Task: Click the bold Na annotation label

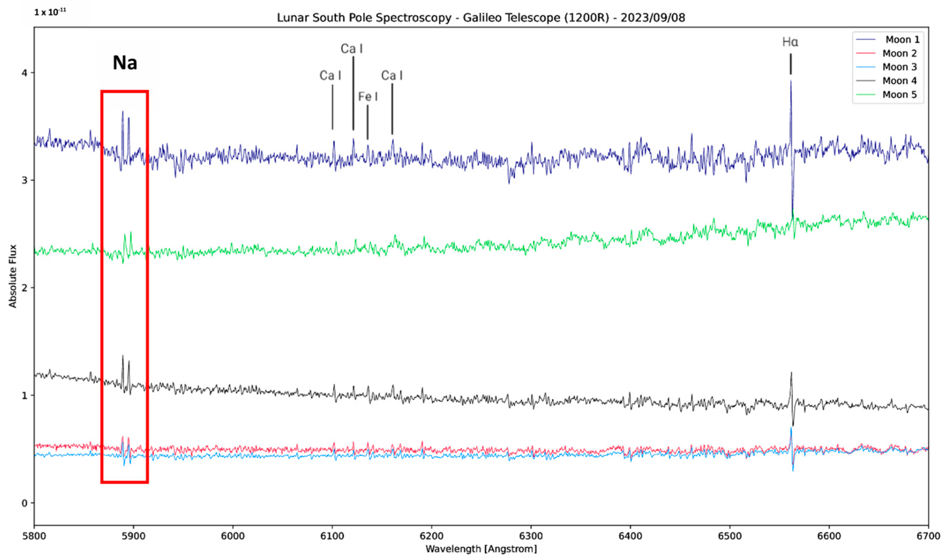Action: tap(125, 63)
